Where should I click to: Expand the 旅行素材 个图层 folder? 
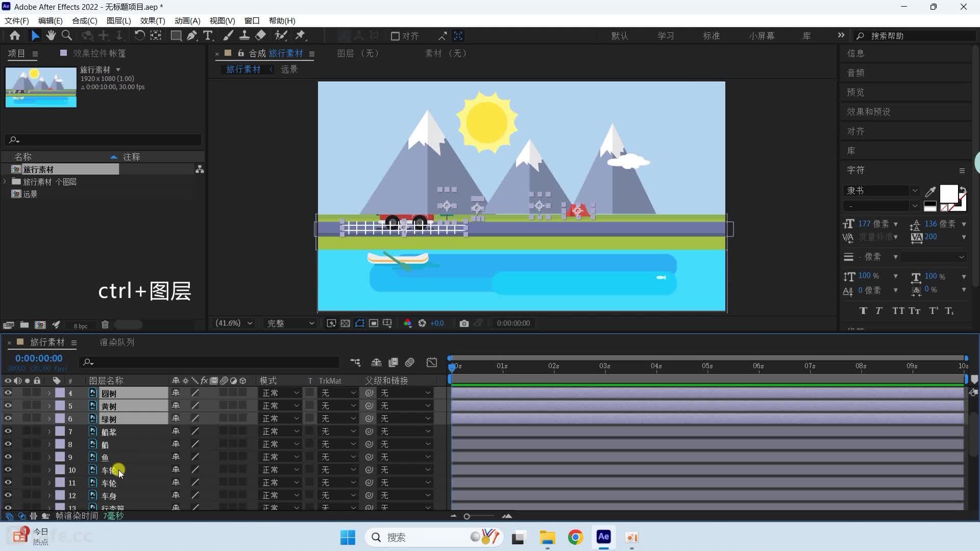(5, 182)
